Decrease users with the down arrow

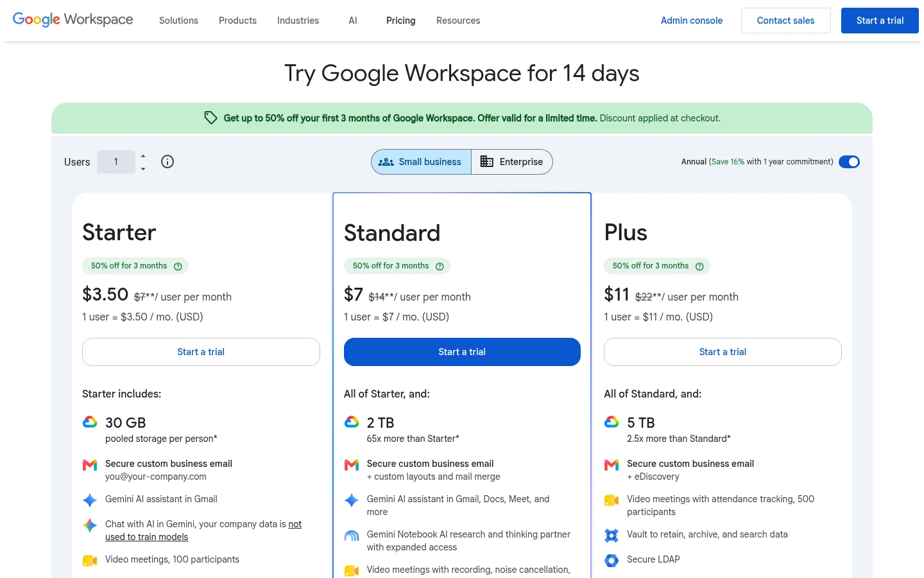tap(143, 168)
